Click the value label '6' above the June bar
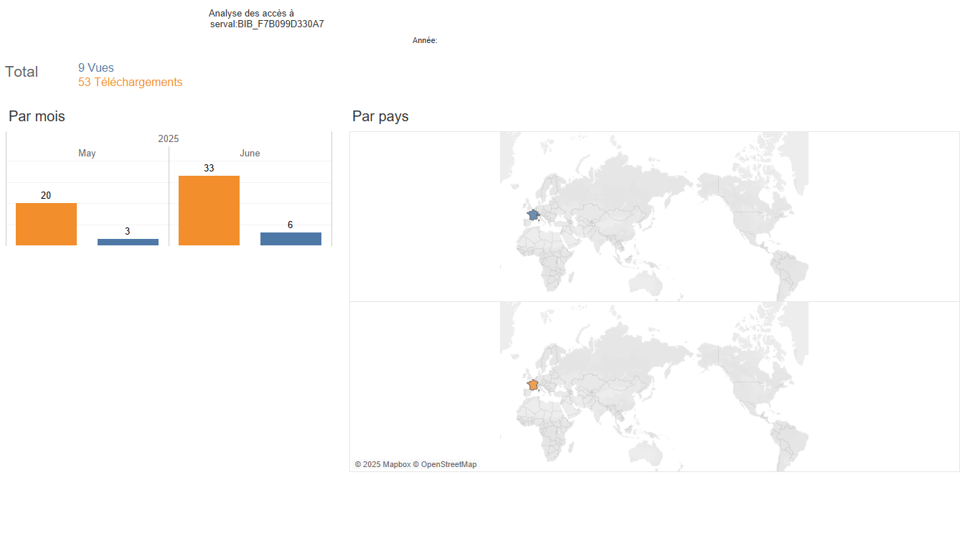The width and height of the screenshot is (980, 551). [x=290, y=225]
